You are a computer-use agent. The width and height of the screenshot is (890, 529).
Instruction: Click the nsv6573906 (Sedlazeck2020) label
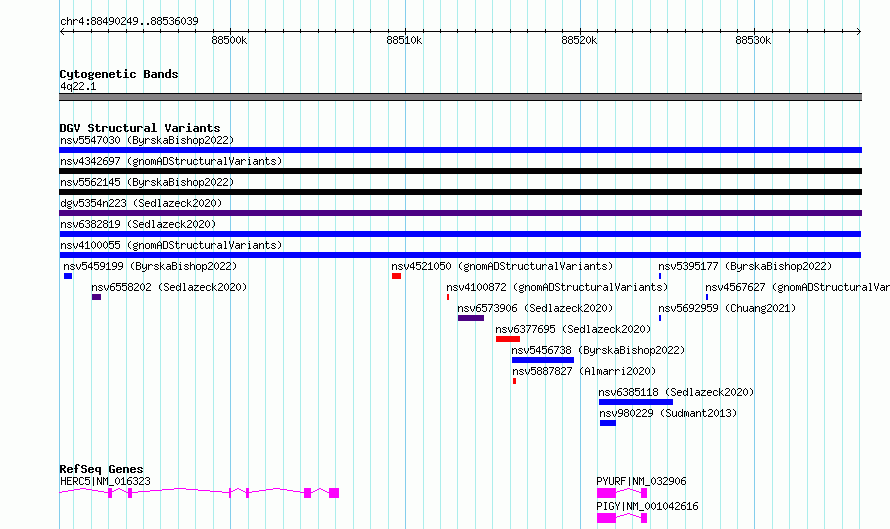tap(535, 308)
